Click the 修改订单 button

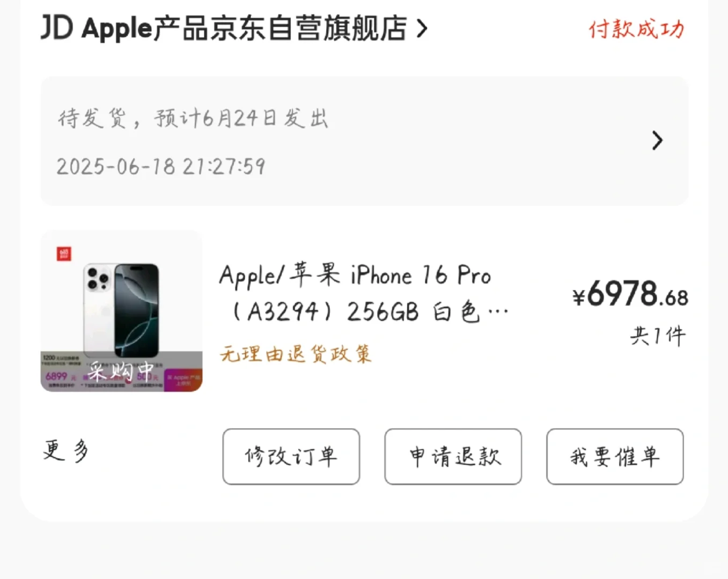coord(291,457)
